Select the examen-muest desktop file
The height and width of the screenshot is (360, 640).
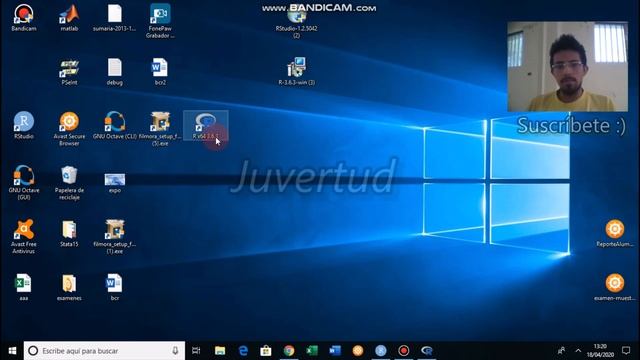tap(615, 287)
